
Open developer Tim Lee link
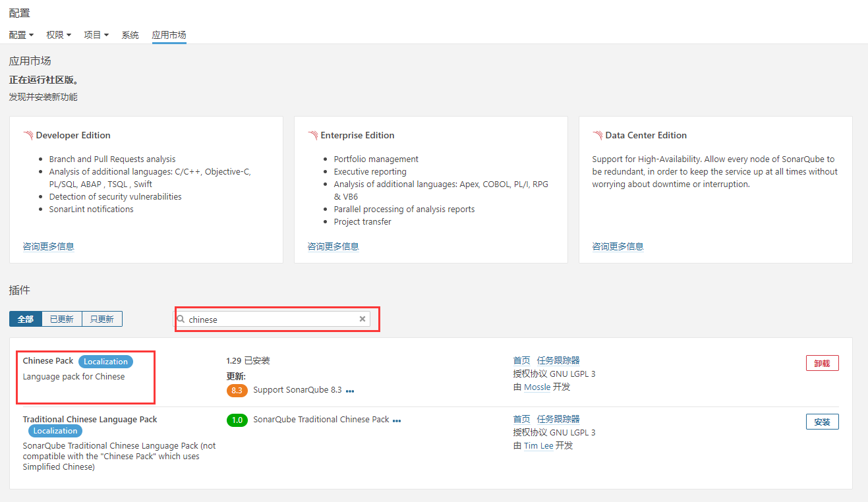[538, 445]
